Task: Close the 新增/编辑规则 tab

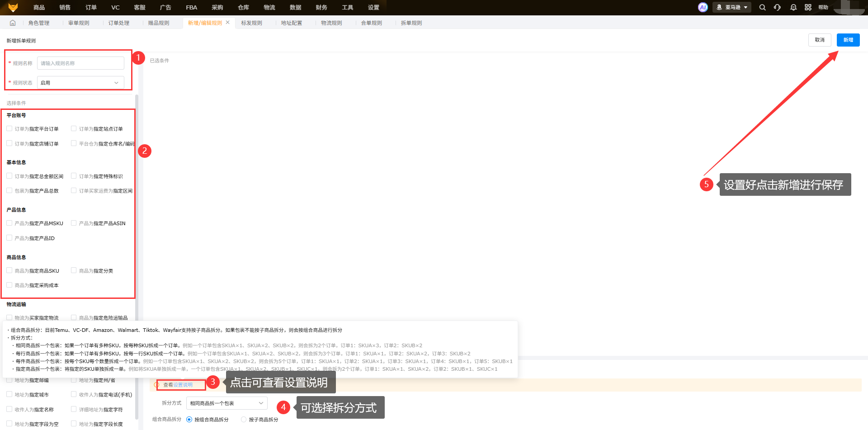Action: point(228,22)
